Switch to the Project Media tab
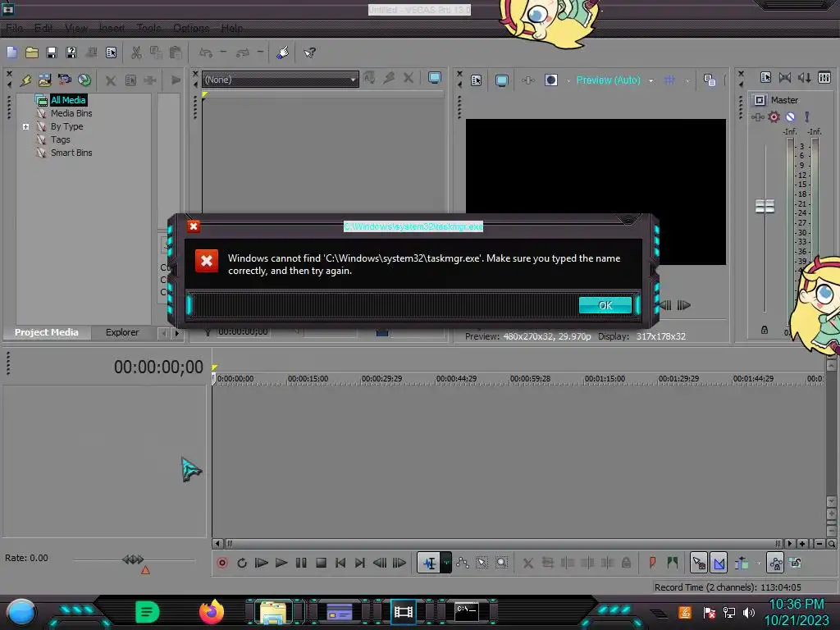This screenshot has width=840, height=630. coord(46,332)
